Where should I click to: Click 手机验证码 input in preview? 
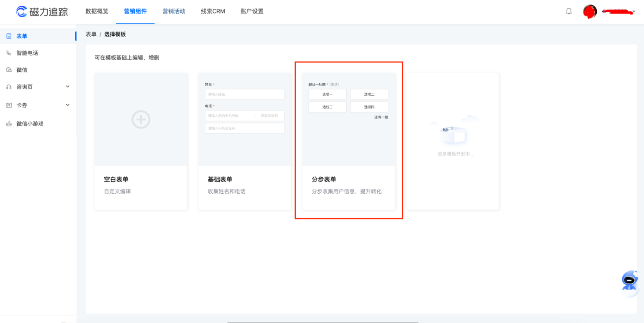245,128
